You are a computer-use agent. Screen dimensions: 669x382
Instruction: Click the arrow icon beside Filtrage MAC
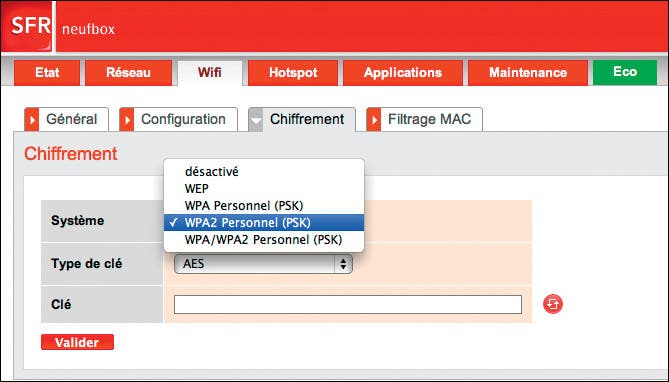coord(374,120)
